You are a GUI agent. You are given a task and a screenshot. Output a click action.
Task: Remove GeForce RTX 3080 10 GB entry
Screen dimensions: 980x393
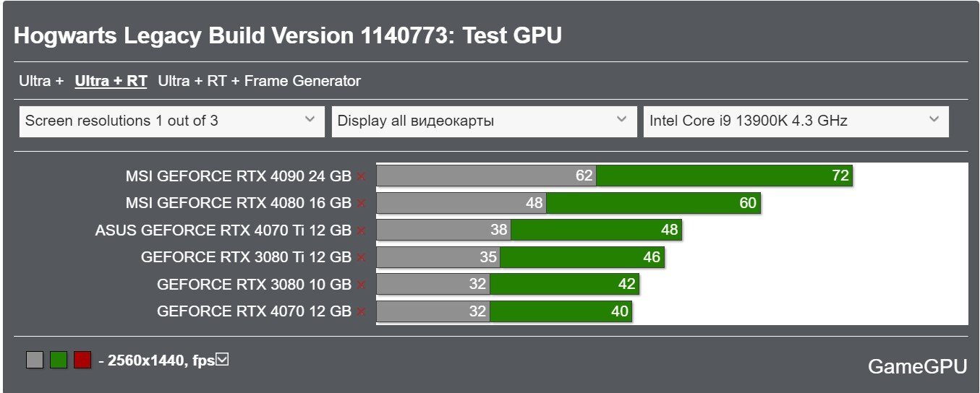[x=361, y=285]
